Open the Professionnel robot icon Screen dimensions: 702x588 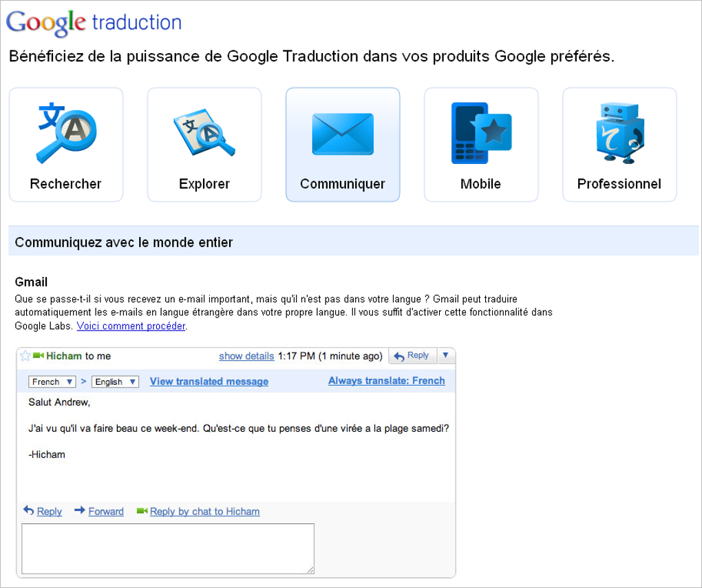pyautogui.click(x=620, y=133)
